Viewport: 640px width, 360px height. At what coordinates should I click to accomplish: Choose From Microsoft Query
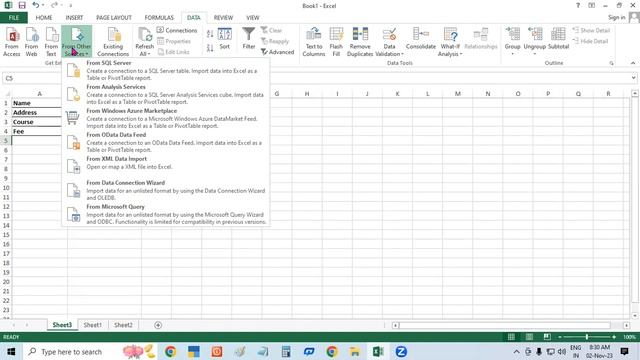[x=165, y=214]
